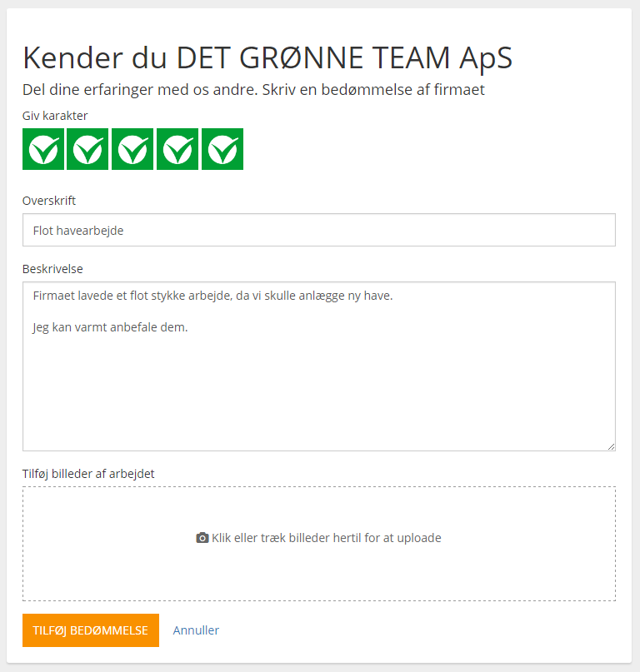Open the dashed image upload dropzone
Screen dimensions: 640x672
click(319, 544)
